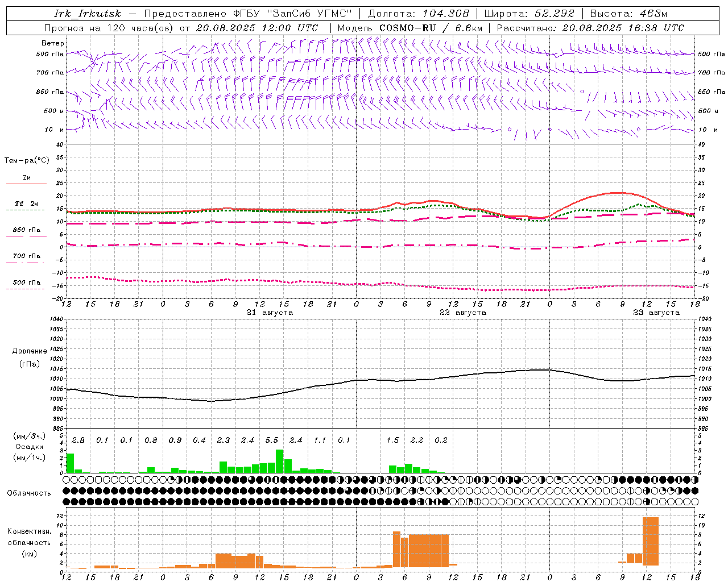Select the 500 м wind level label on left
Viewport: 728px width, 582px height.
pyautogui.click(x=54, y=111)
